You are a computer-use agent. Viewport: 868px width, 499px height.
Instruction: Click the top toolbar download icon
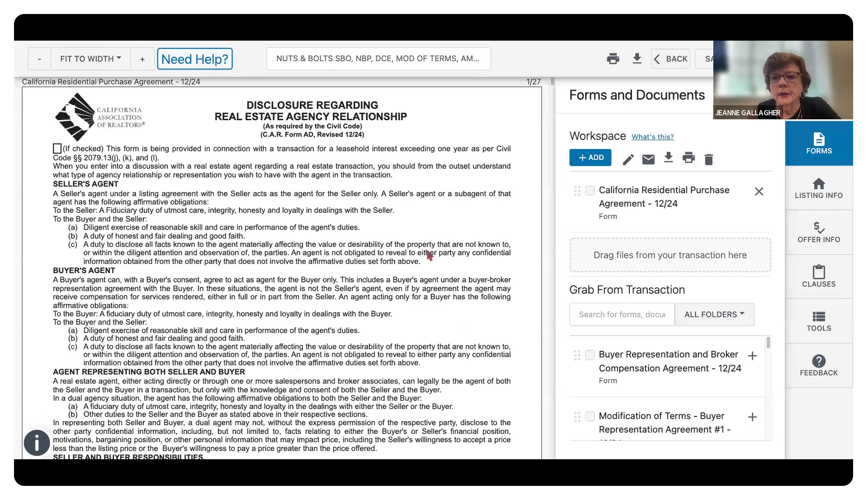pyautogui.click(x=637, y=59)
